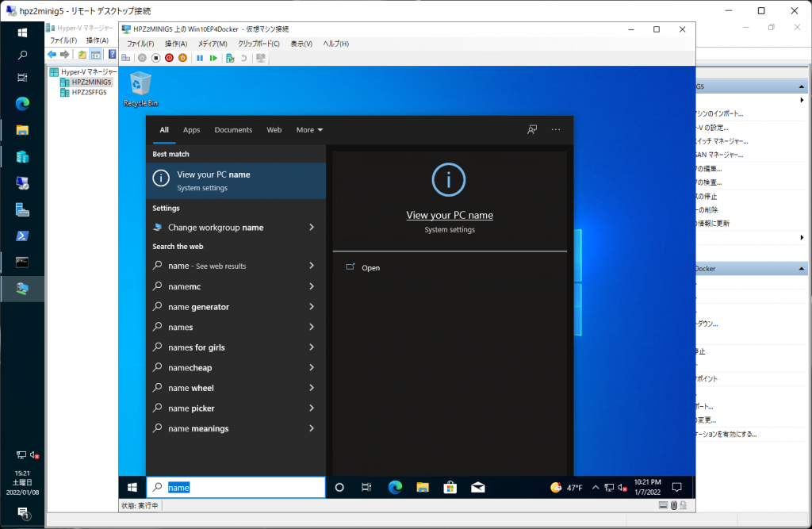Click the View your PC name link

(450, 215)
